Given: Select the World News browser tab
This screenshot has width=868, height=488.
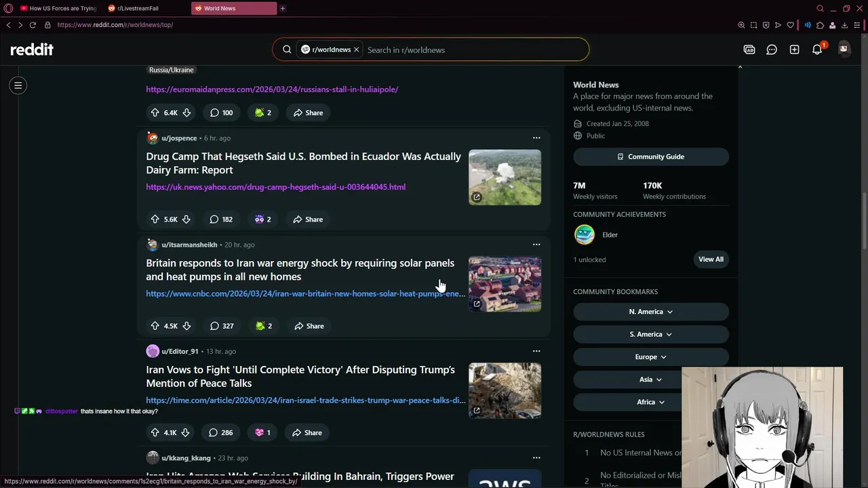Looking at the screenshot, I should [234, 8].
